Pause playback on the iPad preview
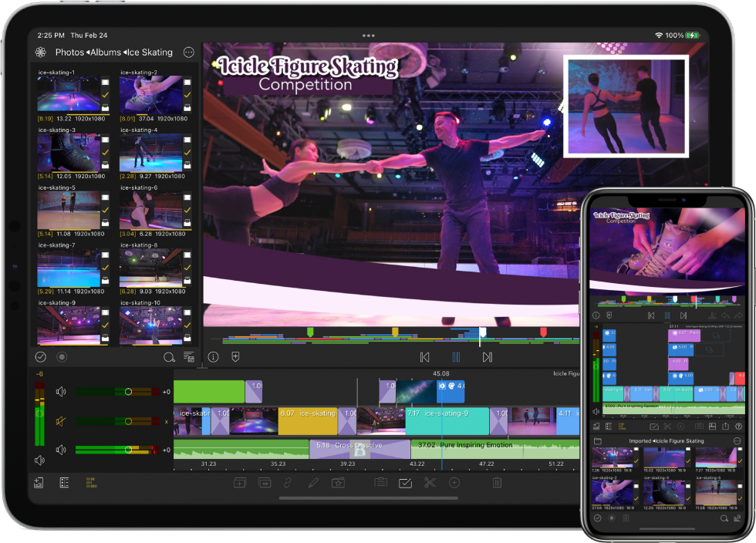 456,357
